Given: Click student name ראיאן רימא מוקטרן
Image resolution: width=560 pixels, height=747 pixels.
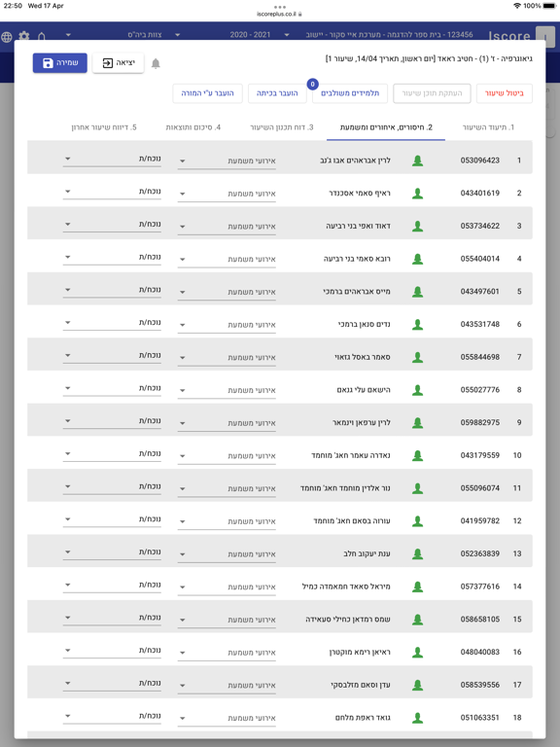Looking at the screenshot, I should point(360,653).
